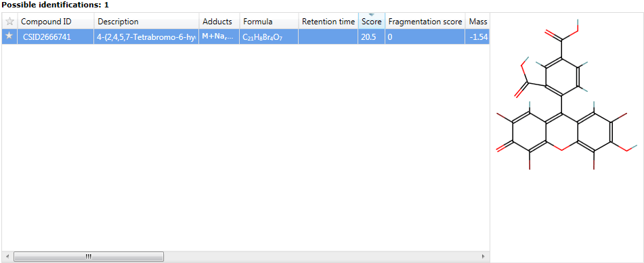The width and height of the screenshot is (644, 263).
Task: Sort by the Retention time column header
Action: [328, 22]
